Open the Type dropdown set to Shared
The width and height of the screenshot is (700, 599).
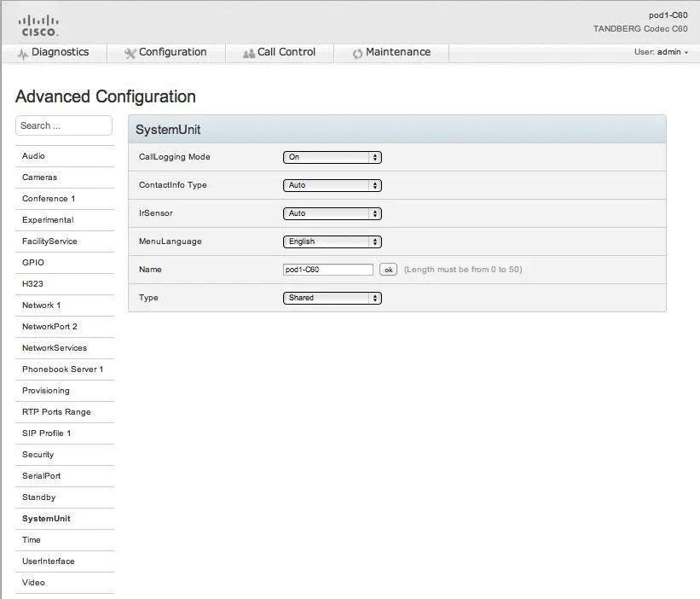333,298
